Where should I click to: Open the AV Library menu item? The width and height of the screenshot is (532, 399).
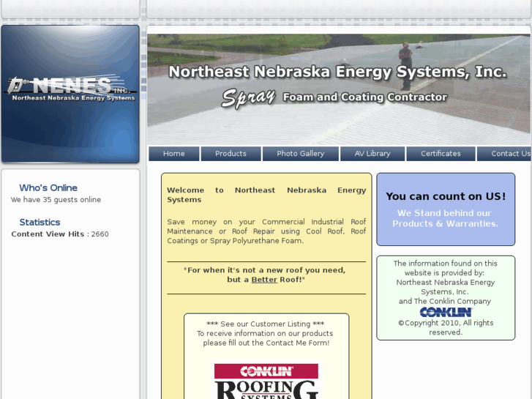(x=372, y=154)
